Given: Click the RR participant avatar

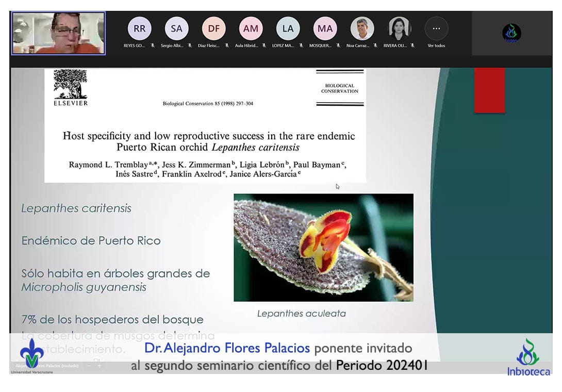Looking at the screenshot, I should tap(140, 29).
